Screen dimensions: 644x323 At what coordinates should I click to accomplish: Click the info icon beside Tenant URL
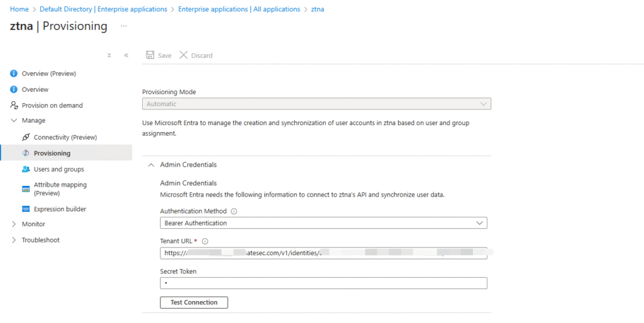205,241
